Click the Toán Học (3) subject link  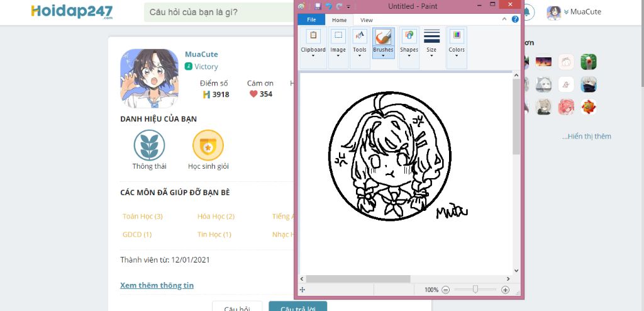click(143, 217)
